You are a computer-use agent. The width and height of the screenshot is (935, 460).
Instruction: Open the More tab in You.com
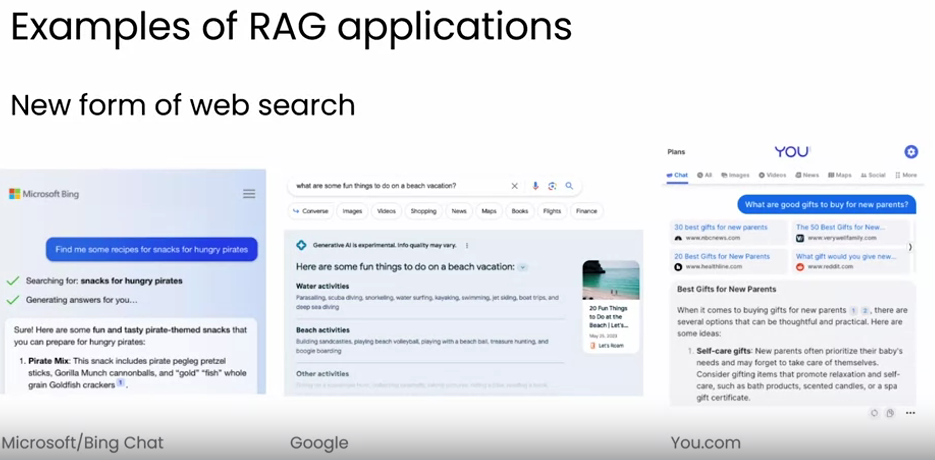(x=906, y=175)
